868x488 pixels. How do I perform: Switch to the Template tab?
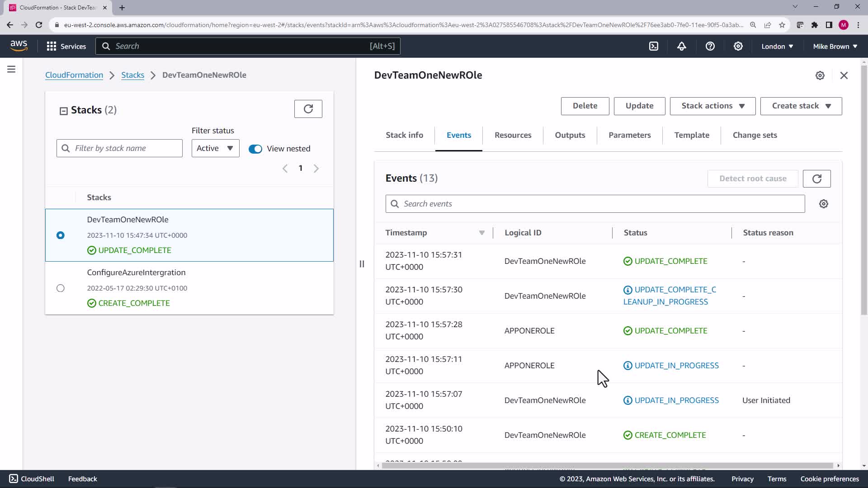[x=691, y=135]
